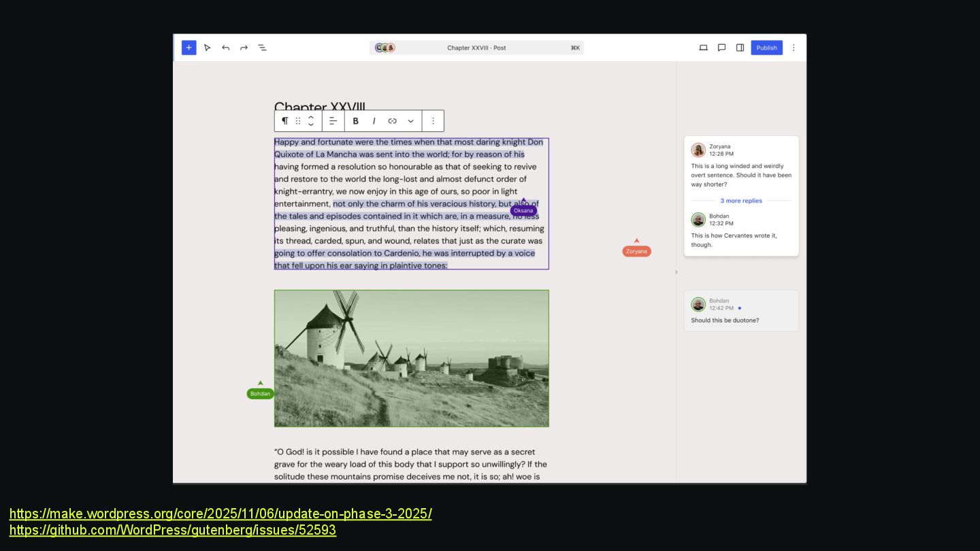The width and height of the screenshot is (980, 551).
Task: Undo the last change
Action: [x=225, y=48]
